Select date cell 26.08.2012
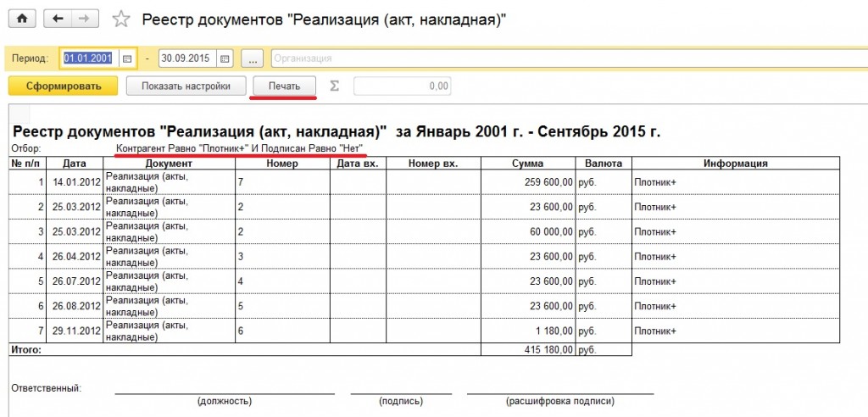Viewport: 868px width, 417px height. [75, 306]
